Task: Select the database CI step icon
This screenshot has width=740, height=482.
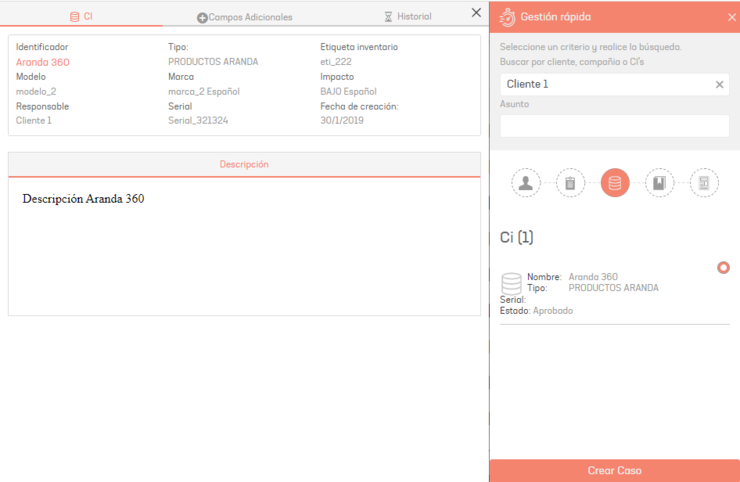Action: 615,183
